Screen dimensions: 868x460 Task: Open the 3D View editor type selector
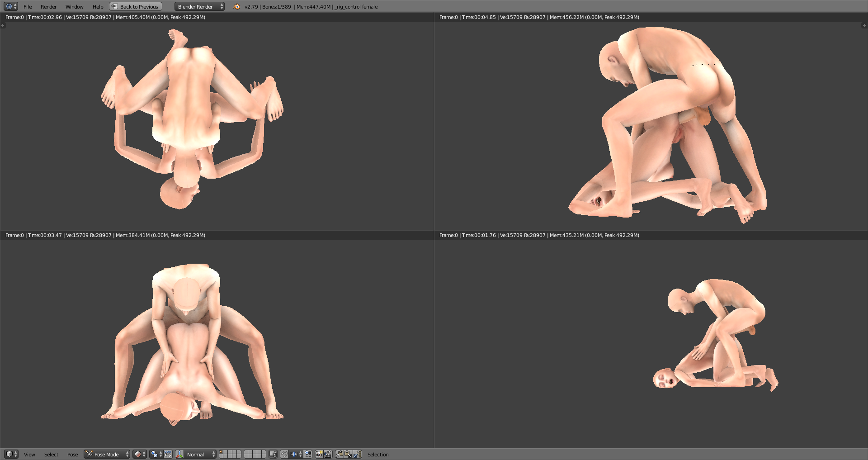coord(11,454)
